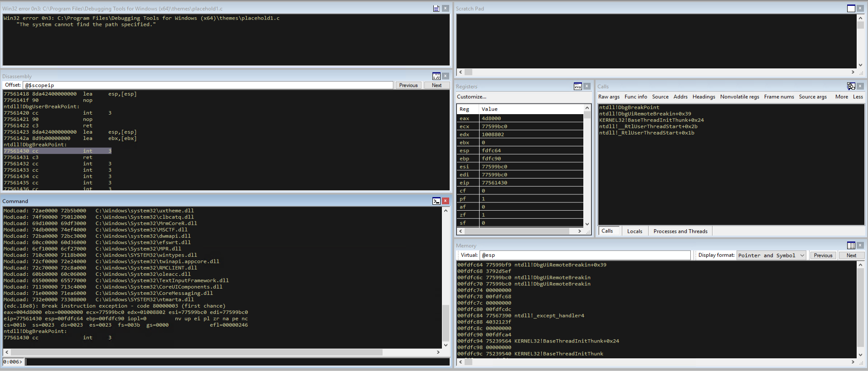Switch to the Locals tab
868x371 pixels.
635,231
